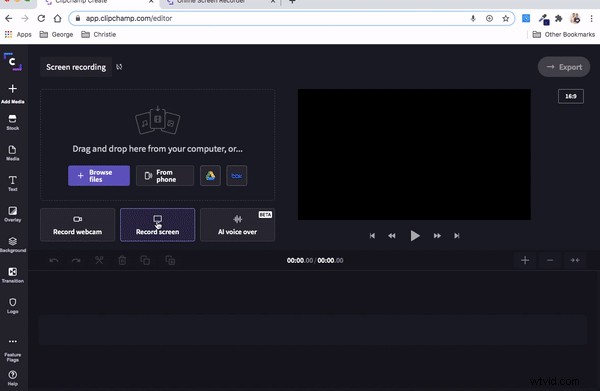Open Other Bookmarks folder

pos(564,34)
